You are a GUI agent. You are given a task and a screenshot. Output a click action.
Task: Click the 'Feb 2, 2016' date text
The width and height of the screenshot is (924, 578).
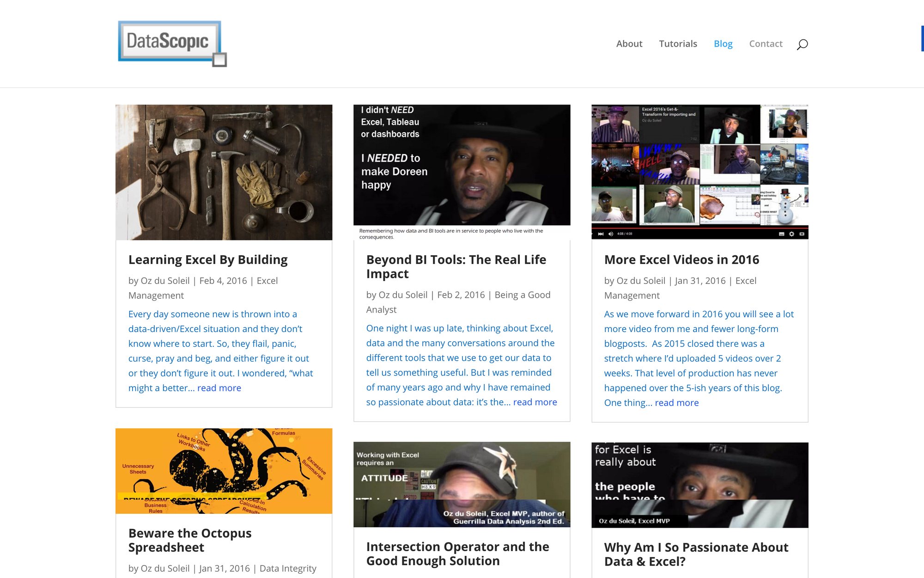461,295
